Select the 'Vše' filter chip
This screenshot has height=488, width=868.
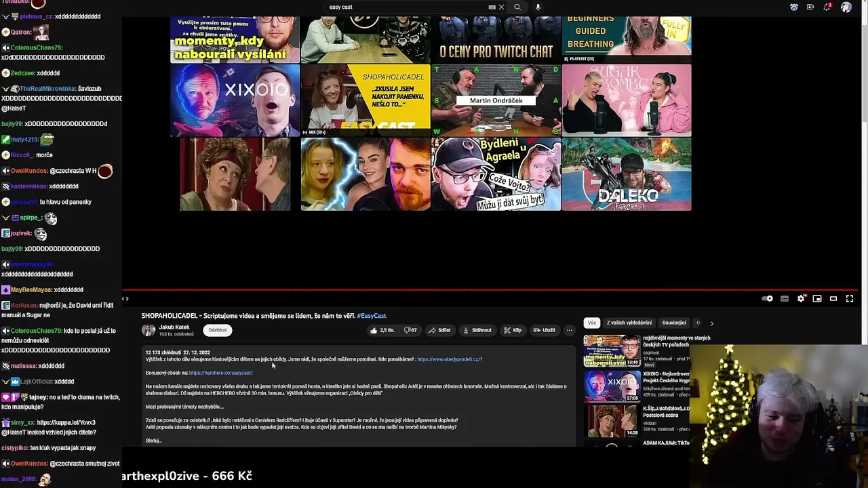(592, 323)
